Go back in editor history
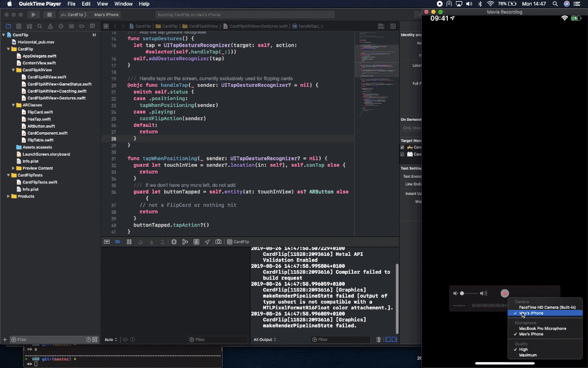This screenshot has width=588, height=368. [115, 26]
